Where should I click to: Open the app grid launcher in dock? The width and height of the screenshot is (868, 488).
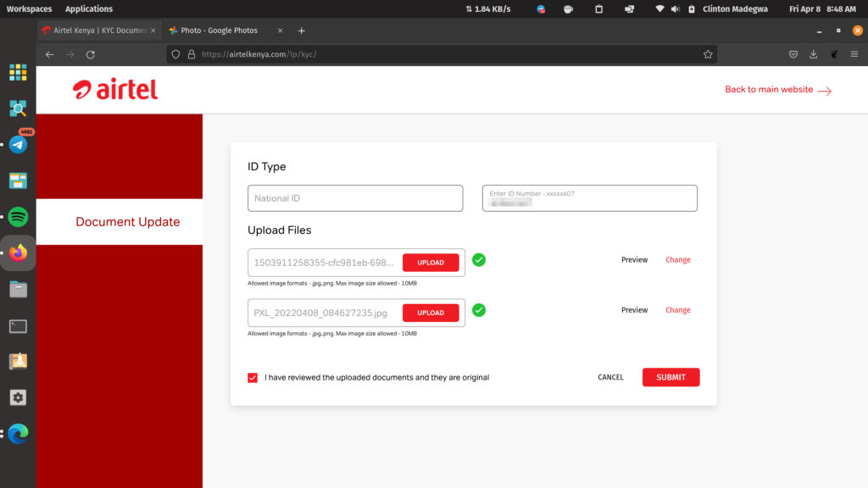(x=18, y=72)
